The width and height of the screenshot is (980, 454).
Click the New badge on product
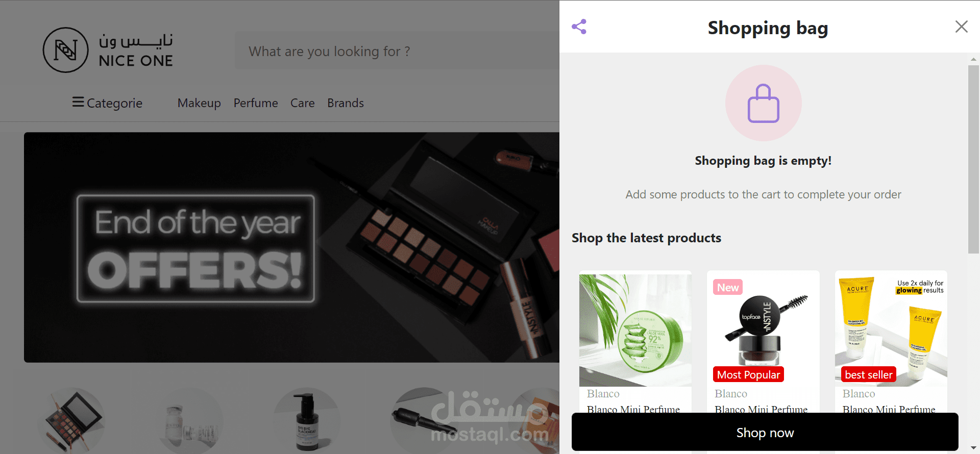click(x=728, y=287)
